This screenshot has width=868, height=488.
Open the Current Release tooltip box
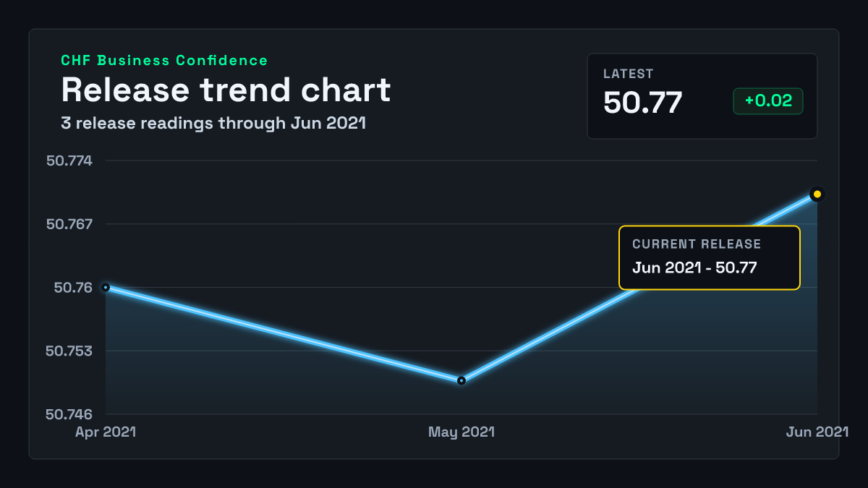point(710,257)
